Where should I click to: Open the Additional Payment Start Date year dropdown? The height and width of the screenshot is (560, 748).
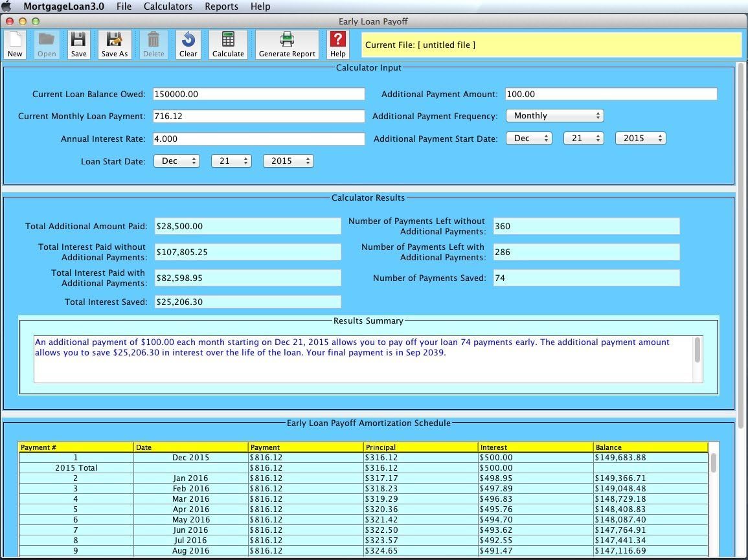click(640, 139)
